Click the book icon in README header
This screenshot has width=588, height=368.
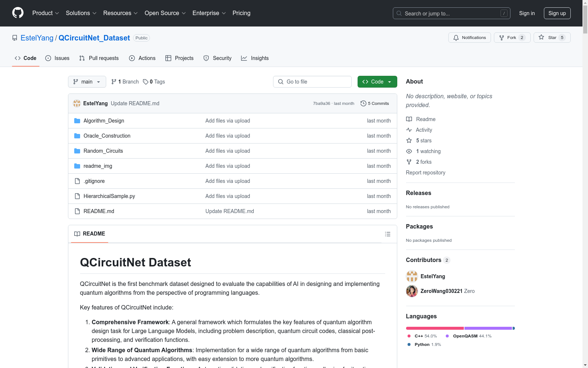click(77, 234)
